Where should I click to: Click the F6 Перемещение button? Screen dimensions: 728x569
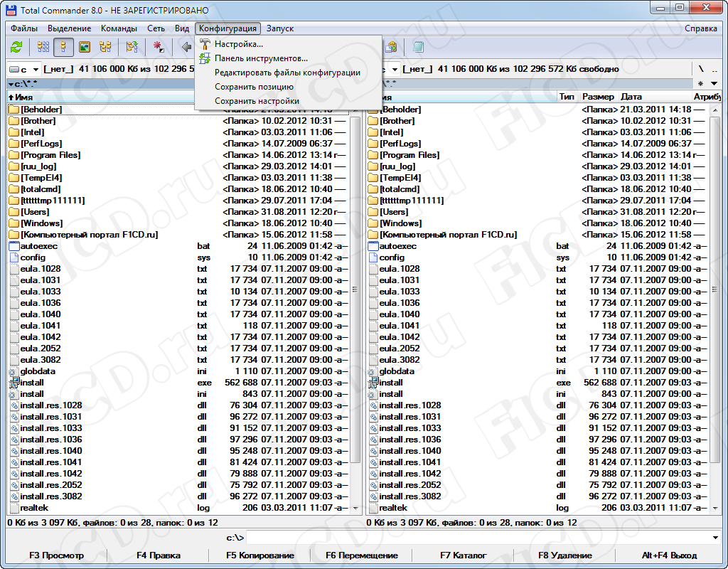(362, 555)
